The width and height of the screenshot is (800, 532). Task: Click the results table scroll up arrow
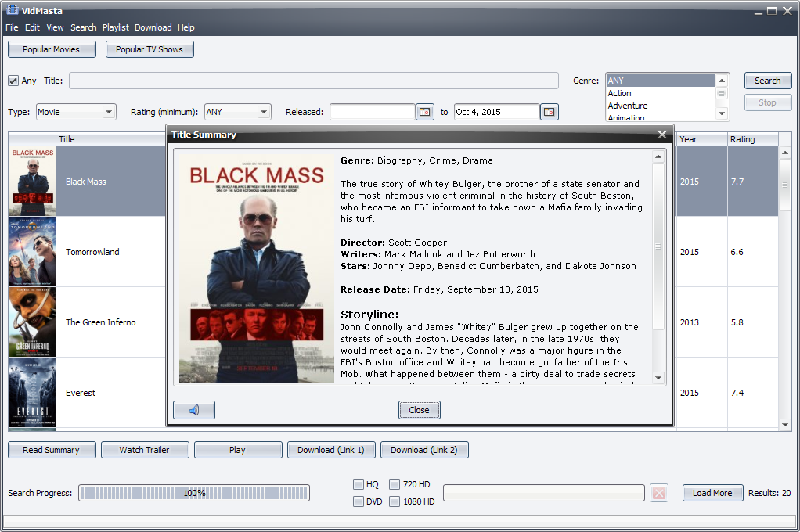coord(784,152)
